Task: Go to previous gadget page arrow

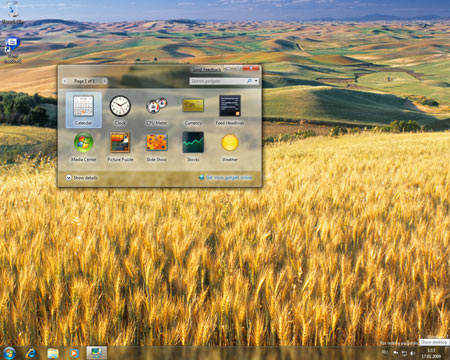Action: [65, 81]
